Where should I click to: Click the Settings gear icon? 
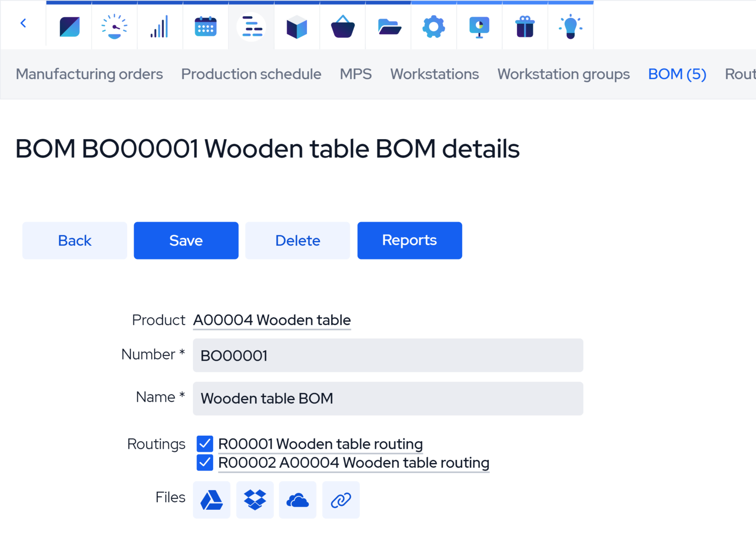(x=433, y=27)
